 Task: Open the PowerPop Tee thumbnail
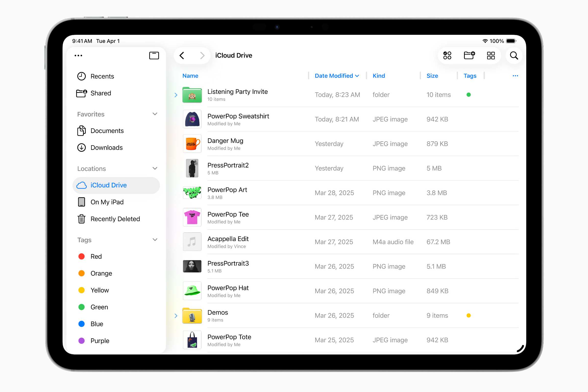[x=192, y=217]
